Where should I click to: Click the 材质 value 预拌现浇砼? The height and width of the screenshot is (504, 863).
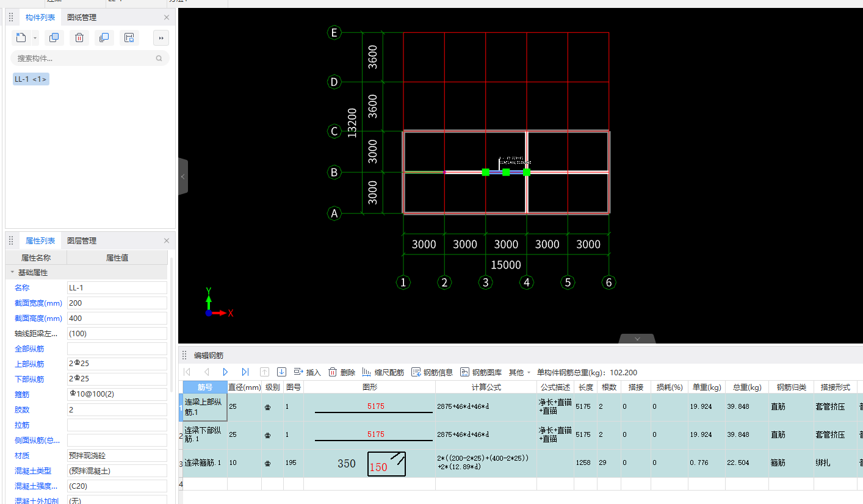(x=117, y=456)
